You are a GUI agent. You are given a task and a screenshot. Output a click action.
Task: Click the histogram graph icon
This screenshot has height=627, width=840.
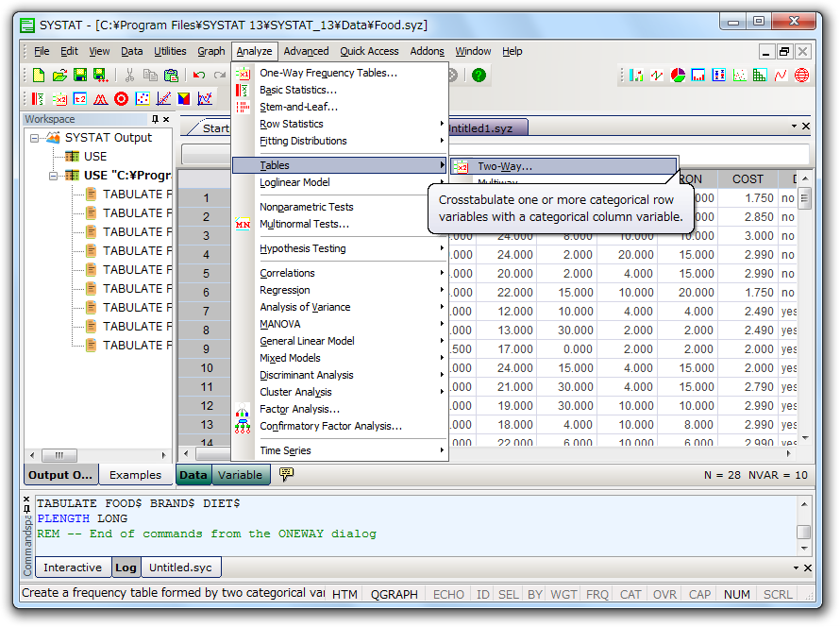698,75
